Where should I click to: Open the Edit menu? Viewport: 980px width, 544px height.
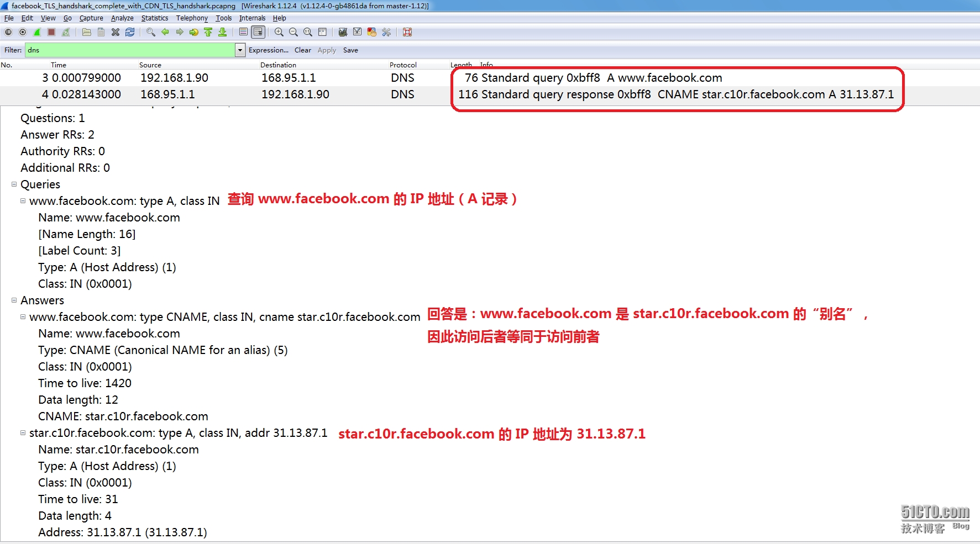(x=27, y=18)
